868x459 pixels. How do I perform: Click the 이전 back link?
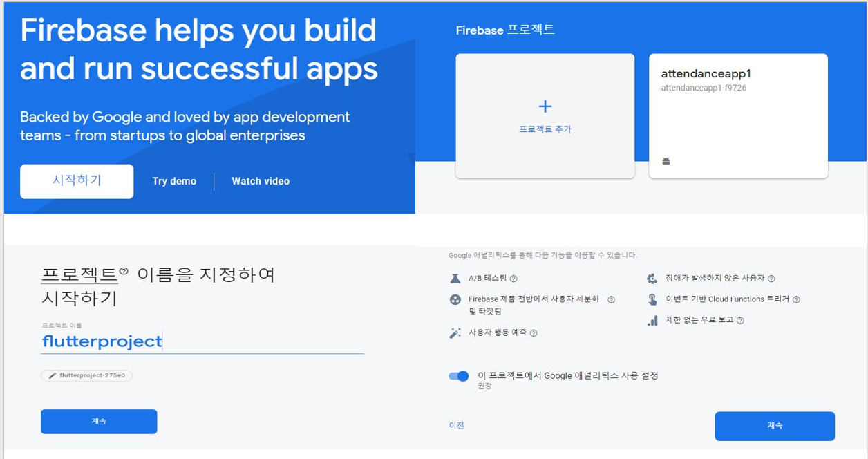pyautogui.click(x=456, y=425)
